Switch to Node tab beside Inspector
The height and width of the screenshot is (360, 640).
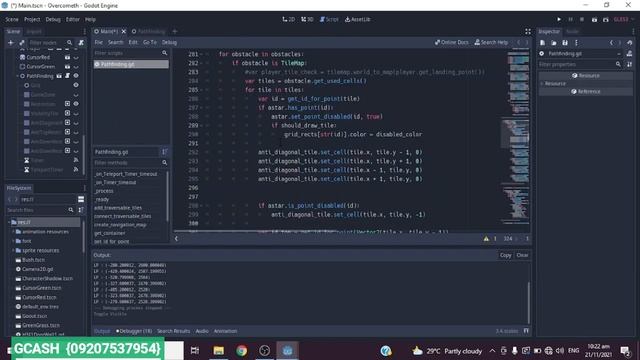(x=572, y=31)
